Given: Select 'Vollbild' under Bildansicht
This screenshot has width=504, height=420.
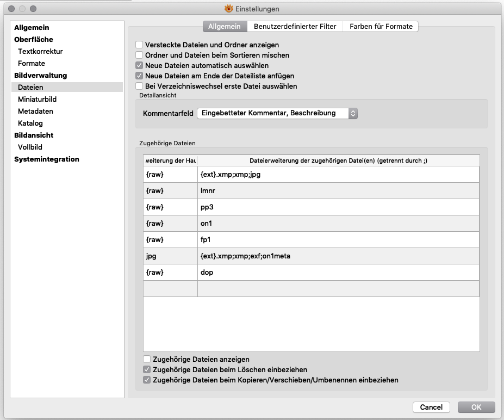Looking at the screenshot, I should (x=30, y=147).
